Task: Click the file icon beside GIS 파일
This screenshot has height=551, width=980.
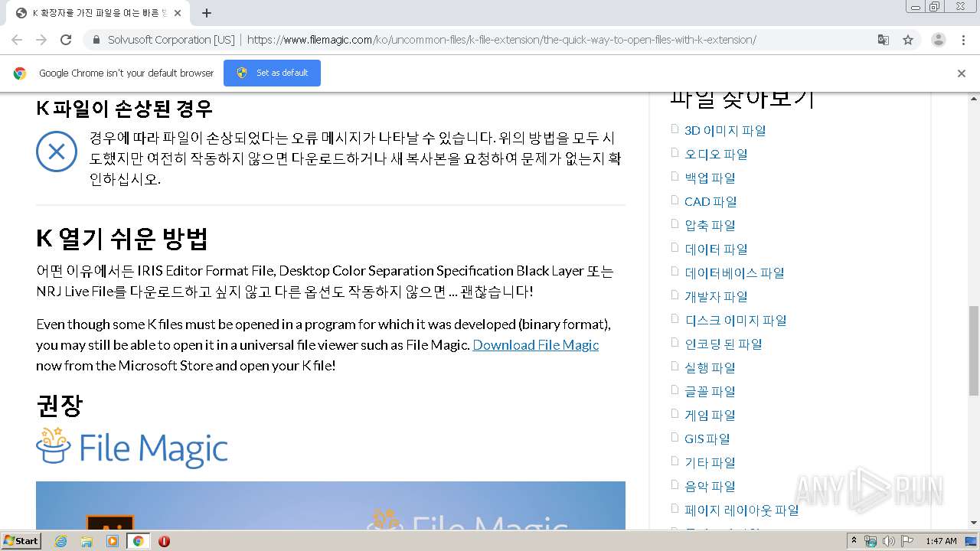Action: coord(675,437)
